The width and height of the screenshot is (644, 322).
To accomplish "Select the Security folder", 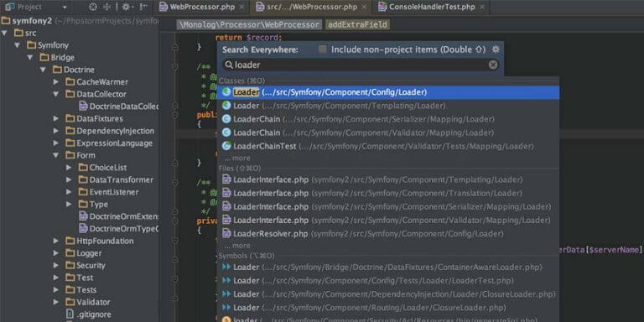I will pyautogui.click(x=86, y=266).
